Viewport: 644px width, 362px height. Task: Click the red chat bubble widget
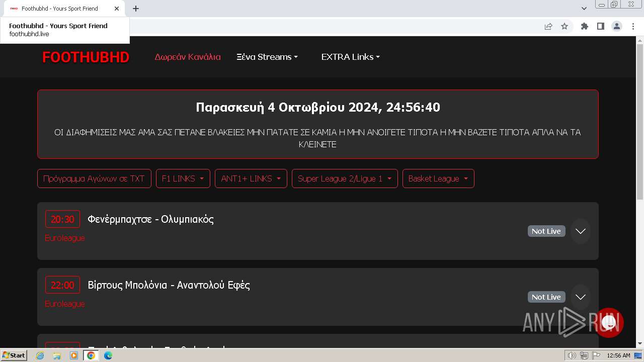coord(609,323)
